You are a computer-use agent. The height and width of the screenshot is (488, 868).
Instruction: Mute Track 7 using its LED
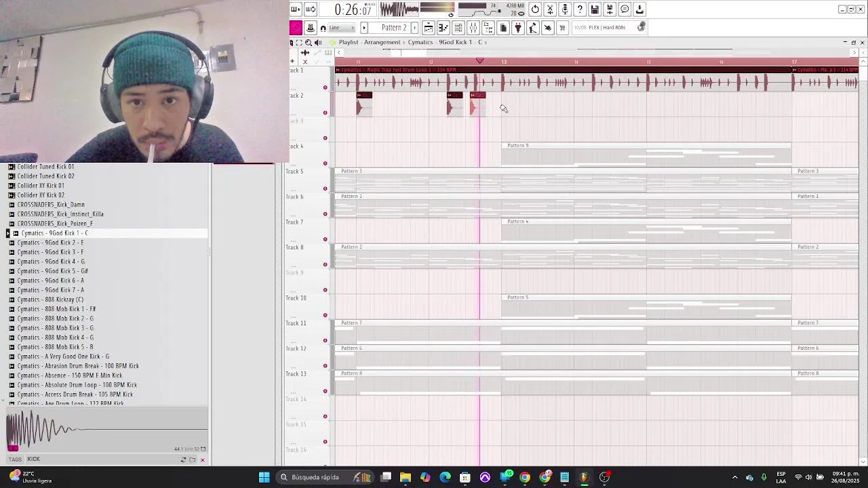pos(325,239)
